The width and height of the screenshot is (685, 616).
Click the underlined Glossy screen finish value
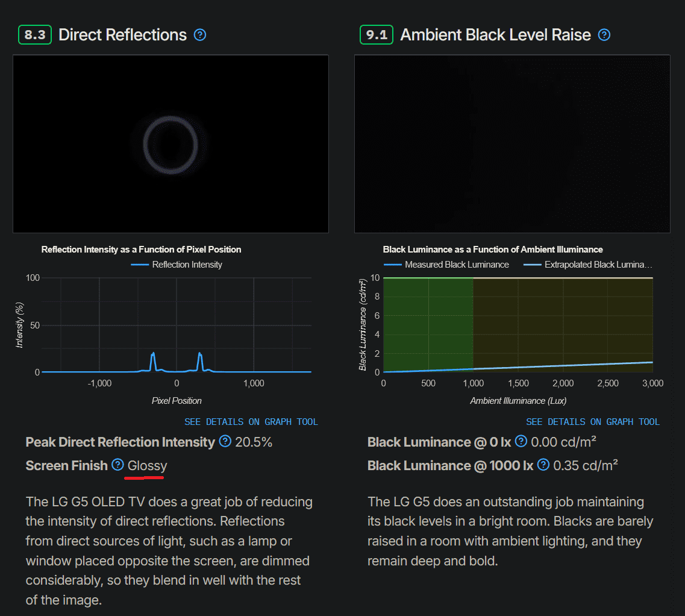(147, 466)
